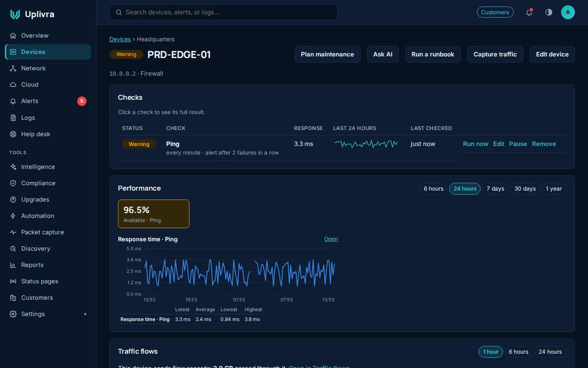The width and height of the screenshot is (588, 368).
Task: Open Status pages via broadcast icon
Action: click(13, 281)
